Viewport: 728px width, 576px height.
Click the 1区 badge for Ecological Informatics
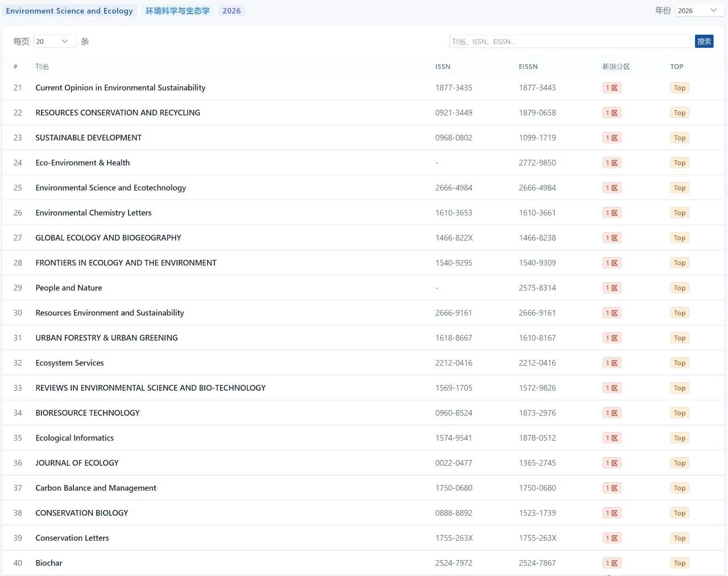click(x=611, y=438)
